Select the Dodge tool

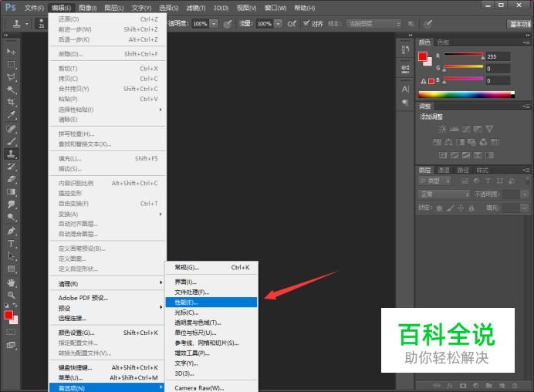[11, 218]
